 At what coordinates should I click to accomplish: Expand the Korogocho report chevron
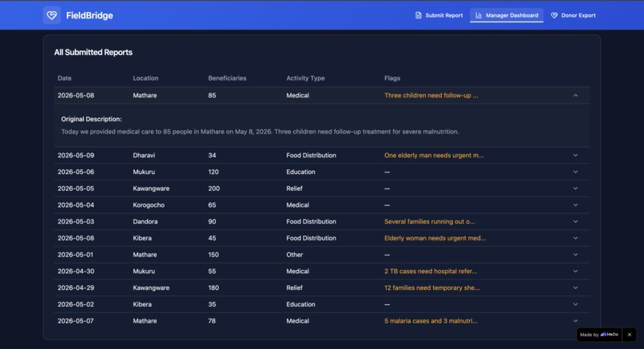(x=575, y=205)
